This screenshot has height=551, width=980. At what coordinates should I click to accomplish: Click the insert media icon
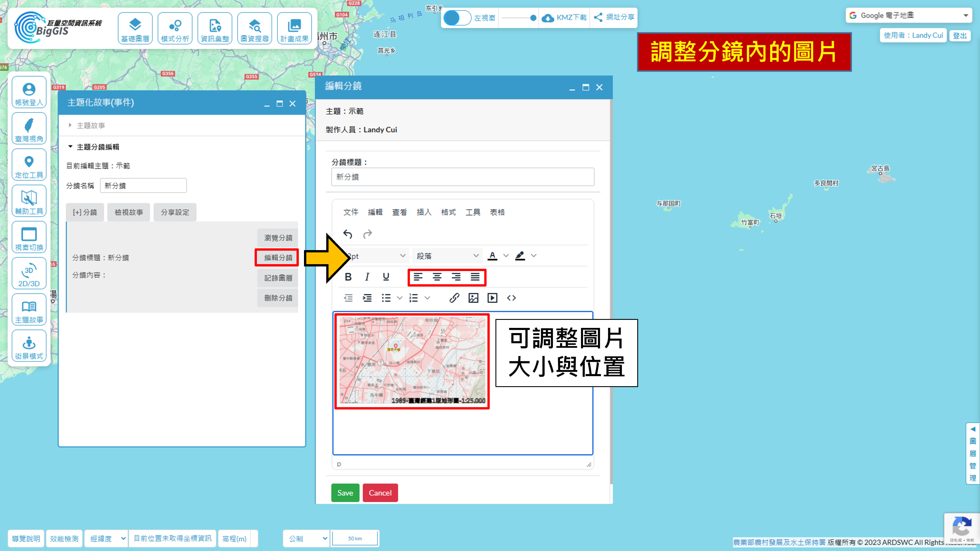point(492,298)
